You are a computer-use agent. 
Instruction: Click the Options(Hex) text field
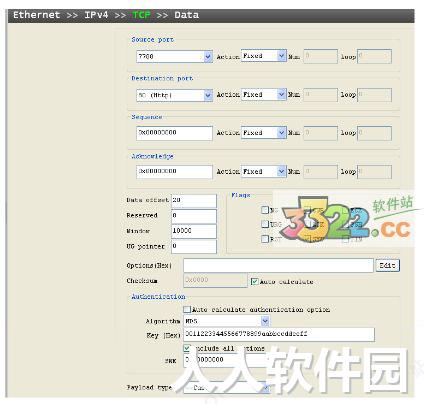click(278, 266)
